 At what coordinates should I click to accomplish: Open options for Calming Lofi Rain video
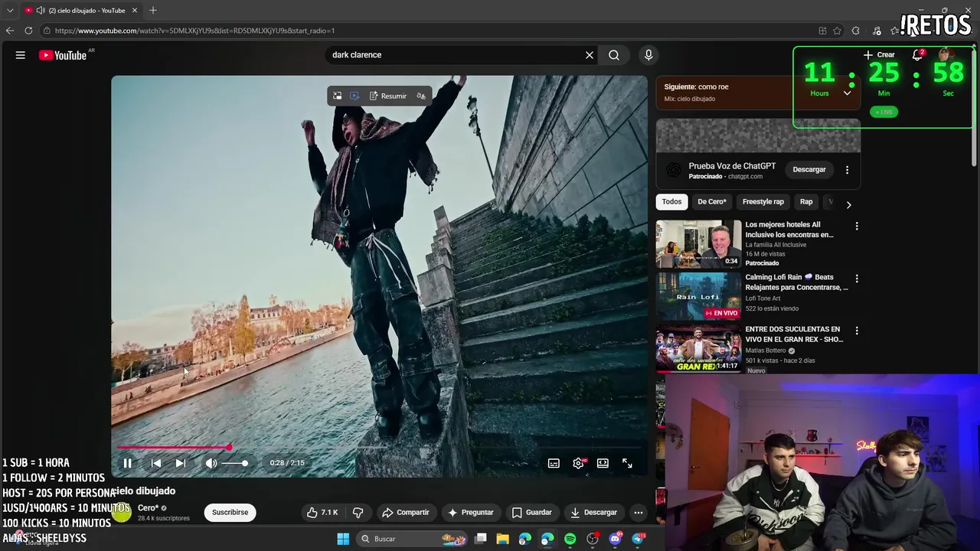(x=857, y=279)
